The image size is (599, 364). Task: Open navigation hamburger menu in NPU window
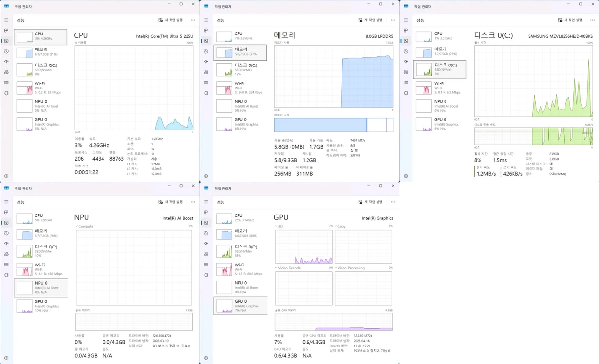point(6,202)
